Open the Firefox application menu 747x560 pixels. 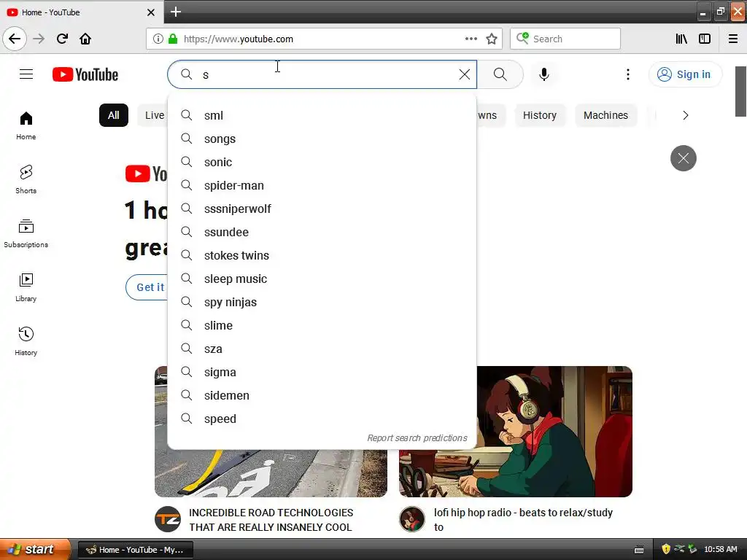click(733, 39)
